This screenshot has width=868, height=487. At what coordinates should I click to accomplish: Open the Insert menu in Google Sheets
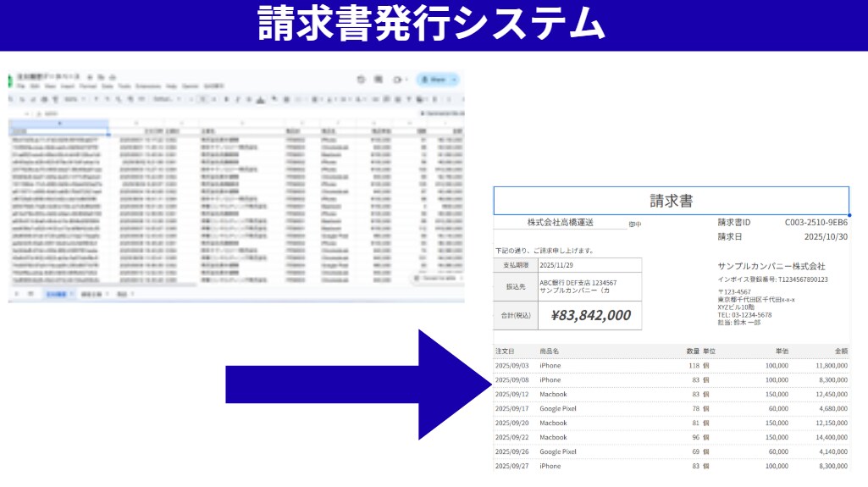tap(68, 86)
